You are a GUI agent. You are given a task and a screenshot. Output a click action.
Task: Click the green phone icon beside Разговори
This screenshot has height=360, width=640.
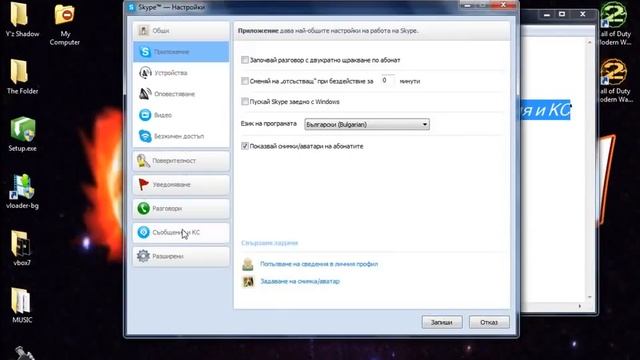pyautogui.click(x=143, y=208)
